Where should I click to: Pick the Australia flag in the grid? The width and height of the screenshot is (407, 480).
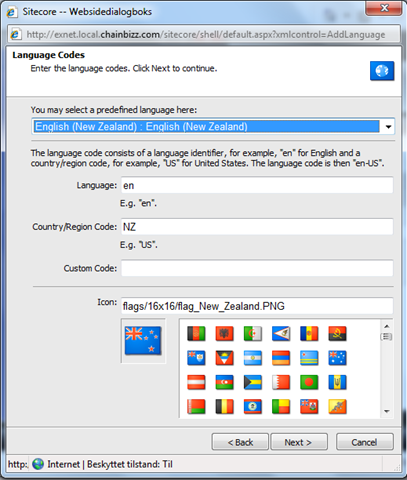click(x=337, y=358)
